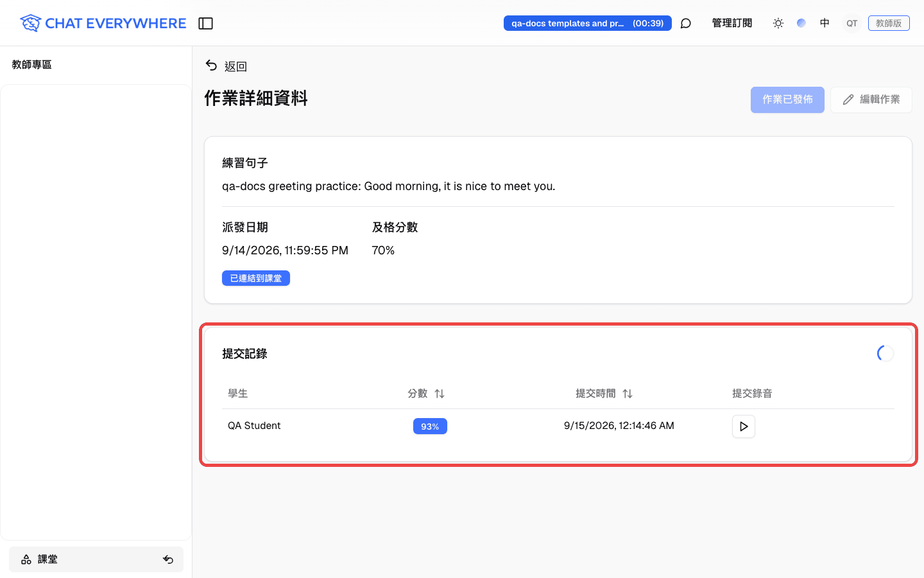Toggle the sidebar panel icon
The width and height of the screenshot is (924, 578).
pos(205,23)
